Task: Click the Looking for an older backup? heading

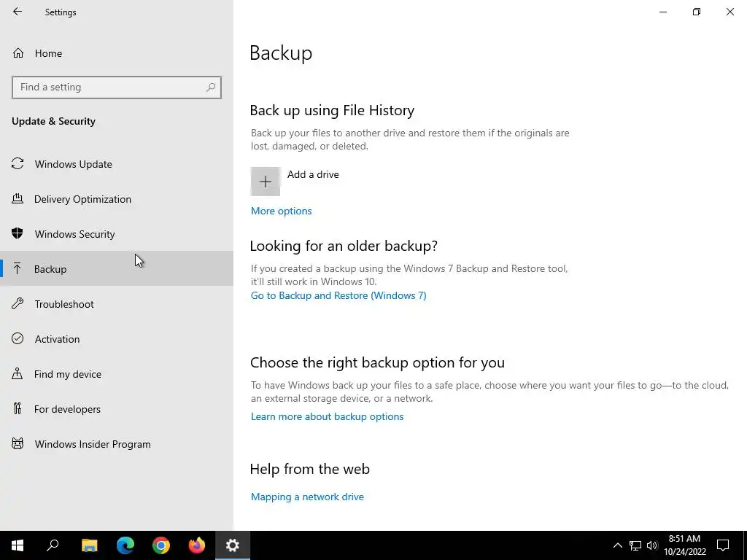Action: pos(344,246)
